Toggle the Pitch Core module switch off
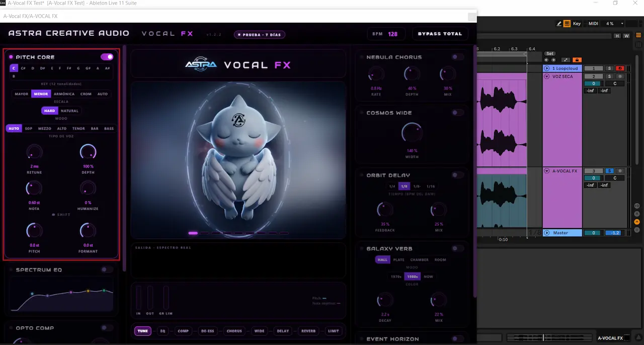Viewport: 644px width, 345px height. click(107, 57)
